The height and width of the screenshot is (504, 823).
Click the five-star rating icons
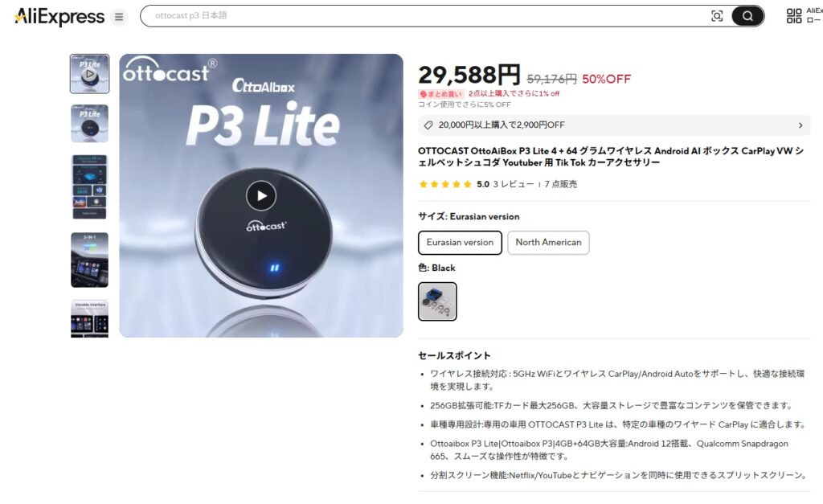(445, 184)
